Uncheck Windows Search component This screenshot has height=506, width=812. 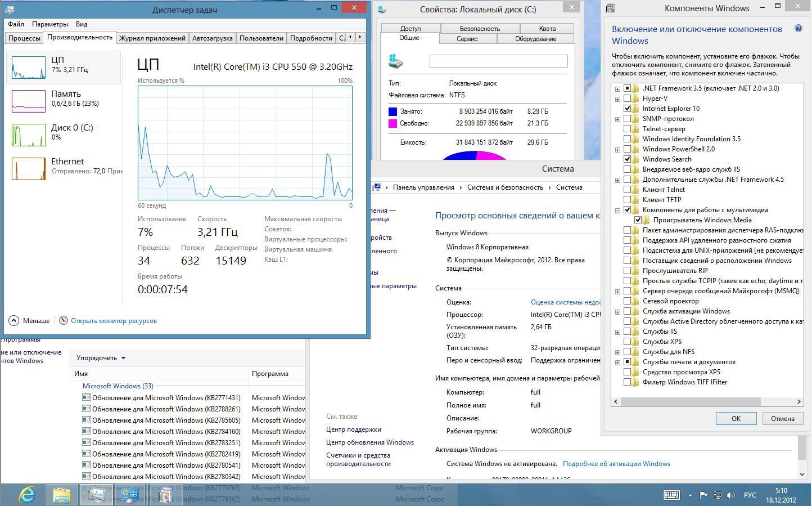tap(627, 159)
